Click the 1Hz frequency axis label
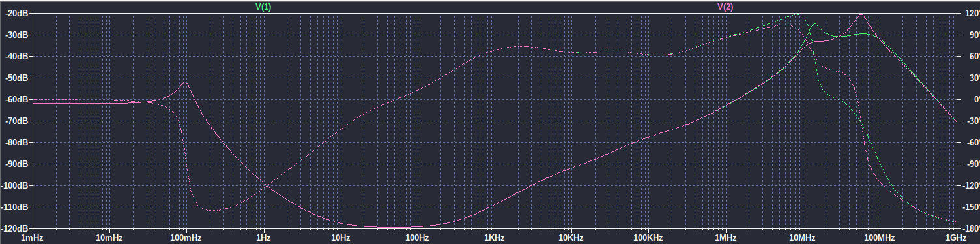Image resolution: width=980 pixels, height=244 pixels. [263, 239]
